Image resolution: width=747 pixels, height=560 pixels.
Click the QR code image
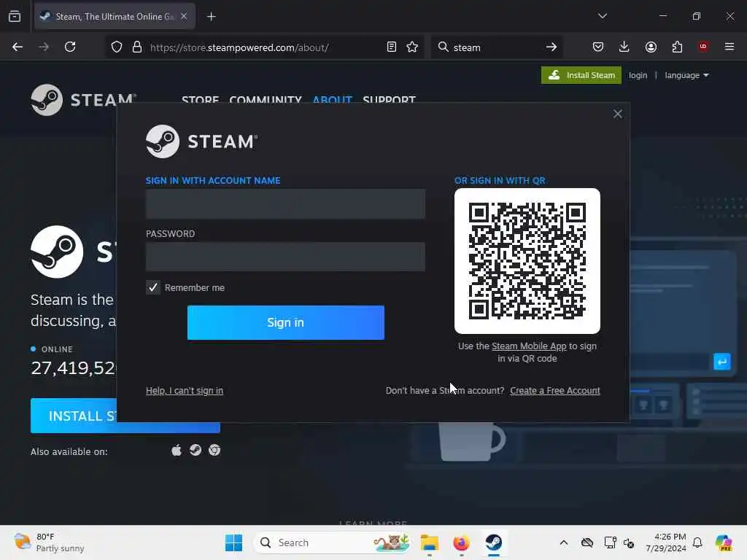coord(527,260)
